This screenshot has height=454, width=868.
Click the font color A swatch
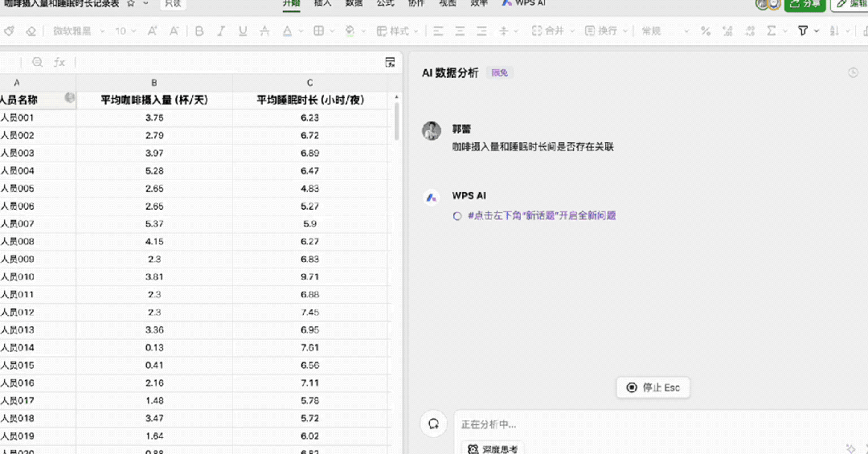287,31
